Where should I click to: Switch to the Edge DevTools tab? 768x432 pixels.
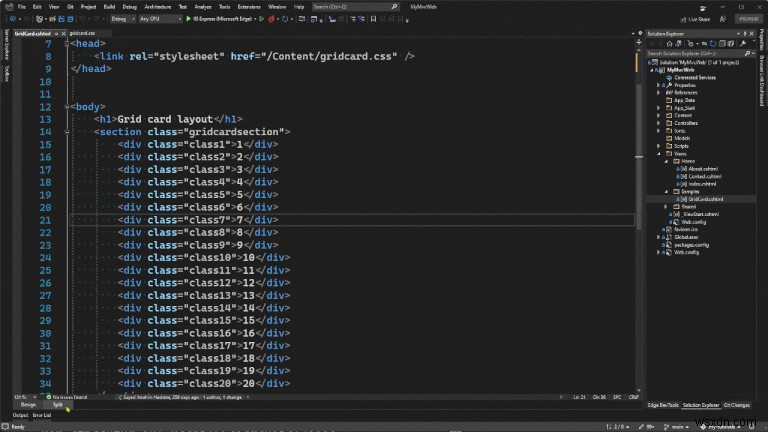(x=663, y=405)
